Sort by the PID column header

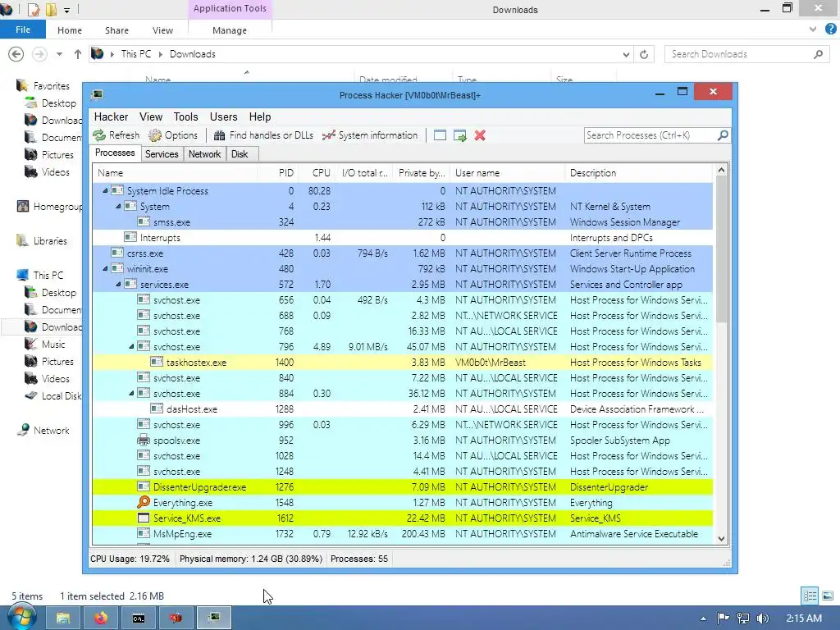277,173
